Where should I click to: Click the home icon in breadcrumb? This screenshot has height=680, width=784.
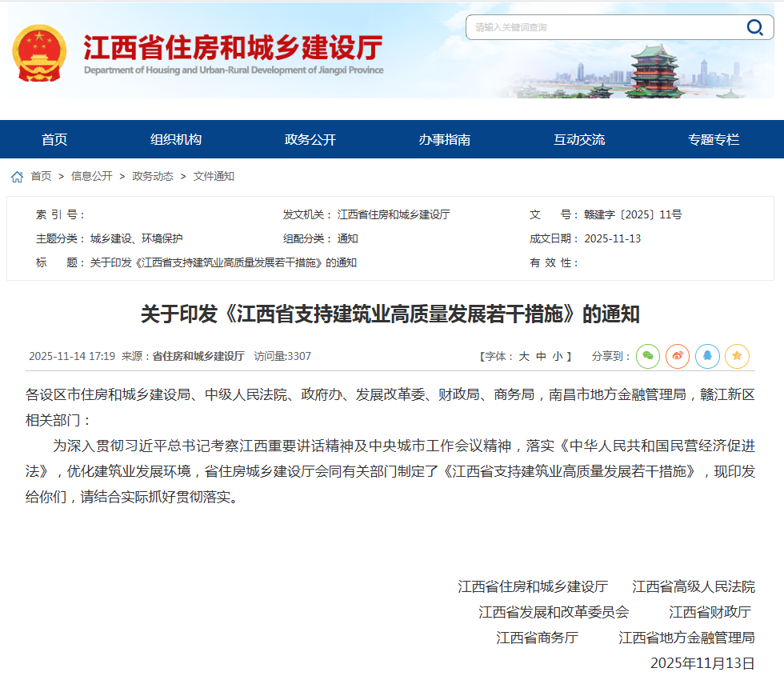click(17, 177)
